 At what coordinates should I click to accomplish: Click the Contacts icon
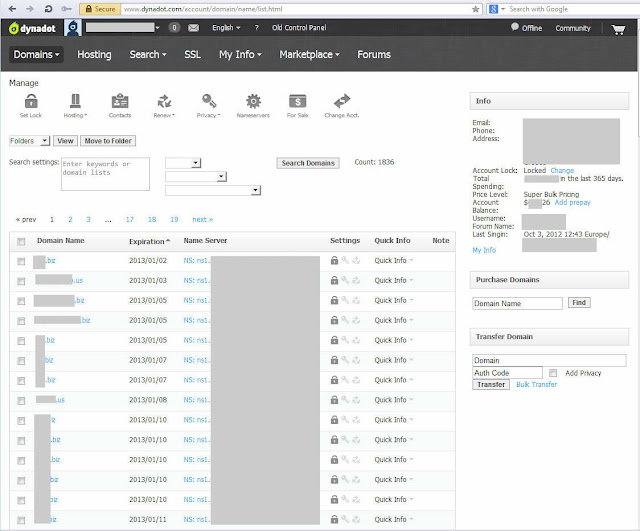120,101
